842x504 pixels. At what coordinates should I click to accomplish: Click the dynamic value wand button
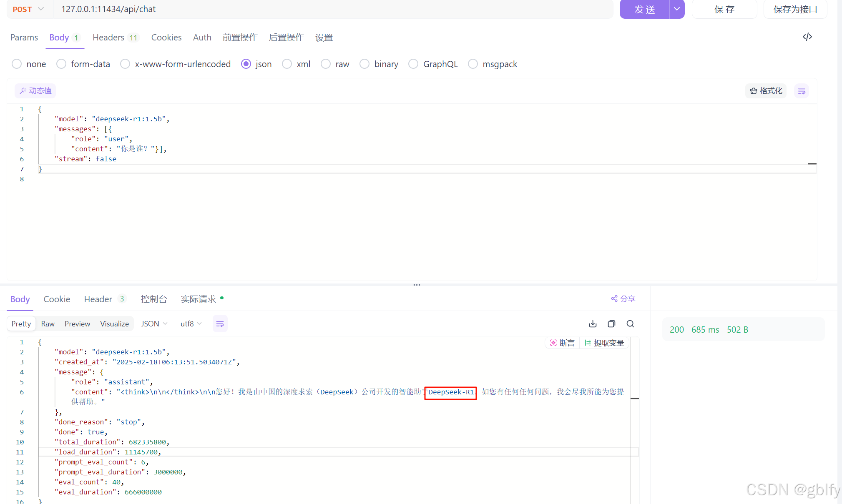click(35, 91)
